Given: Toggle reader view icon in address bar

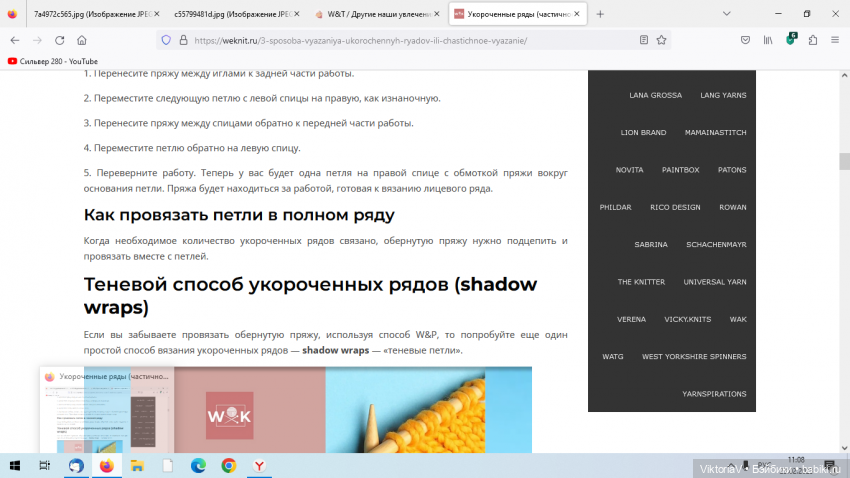Looking at the screenshot, I should click(644, 40).
